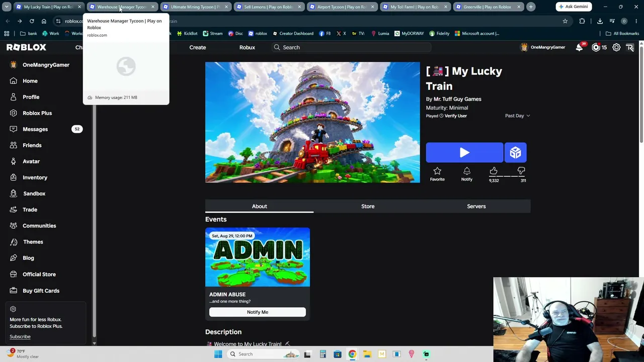Image resolution: width=644 pixels, height=362 pixels.
Task: Switch to Sell Lemons browser tab
Action: pos(269,7)
